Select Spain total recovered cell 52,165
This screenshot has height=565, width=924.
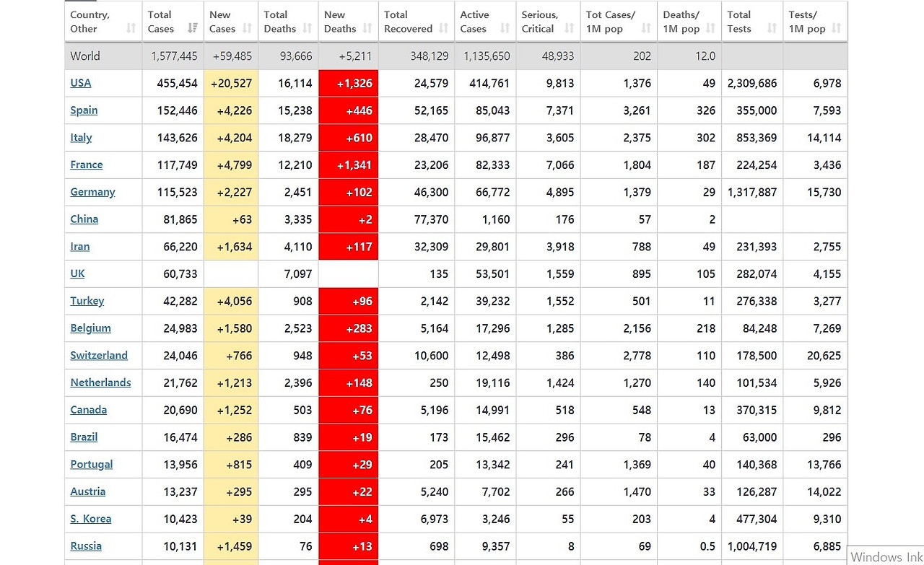[x=416, y=110]
